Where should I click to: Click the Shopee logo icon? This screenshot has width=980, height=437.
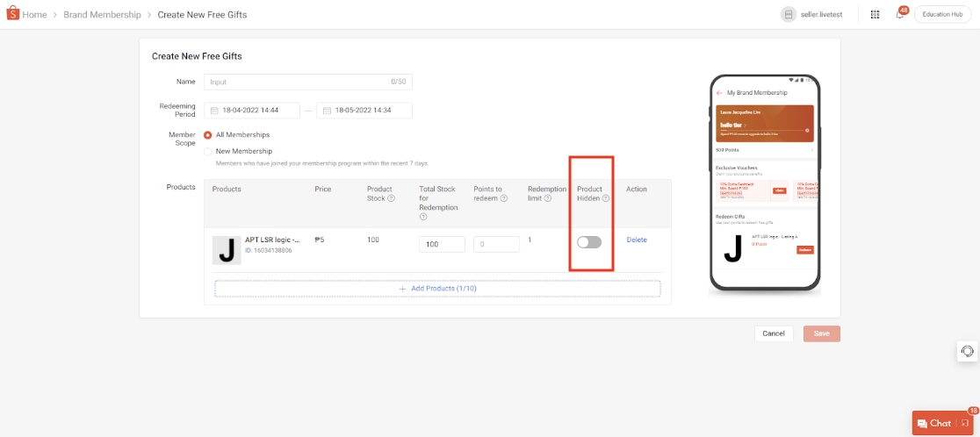point(13,14)
